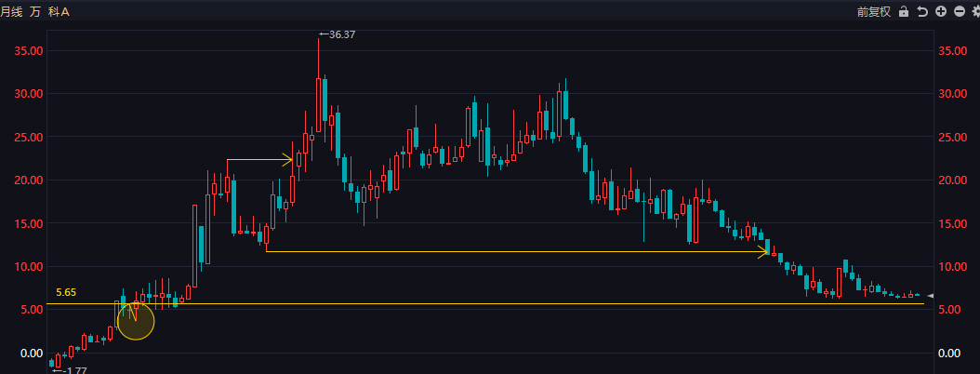The width and height of the screenshot is (980, 374).
Task: Click the current price triangle marker
Action: point(930,295)
